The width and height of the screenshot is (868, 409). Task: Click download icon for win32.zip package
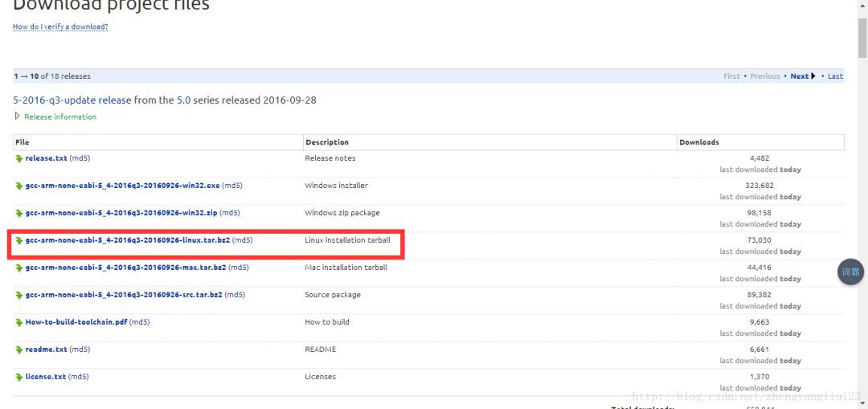pyautogui.click(x=19, y=213)
